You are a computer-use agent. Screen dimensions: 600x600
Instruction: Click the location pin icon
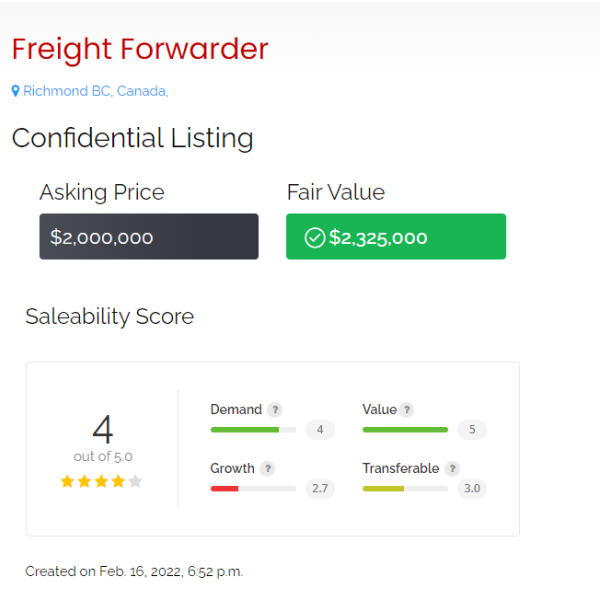coord(15,91)
